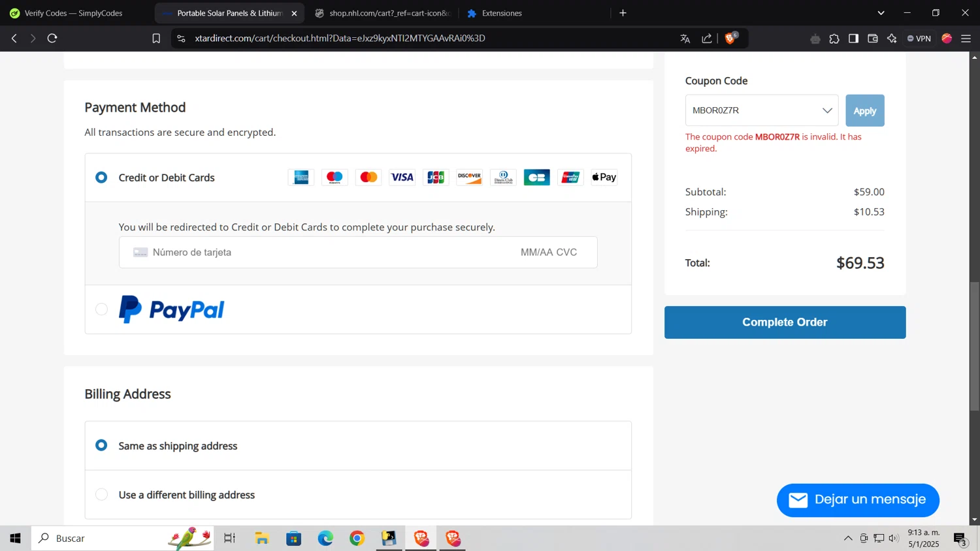Click the Complete Order button
This screenshot has width=980, height=551.
pos(785,323)
